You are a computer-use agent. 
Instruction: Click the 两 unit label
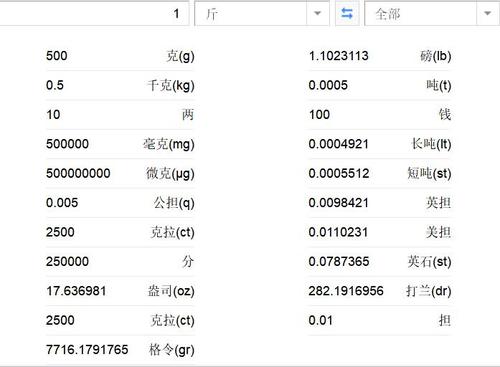tap(188, 114)
